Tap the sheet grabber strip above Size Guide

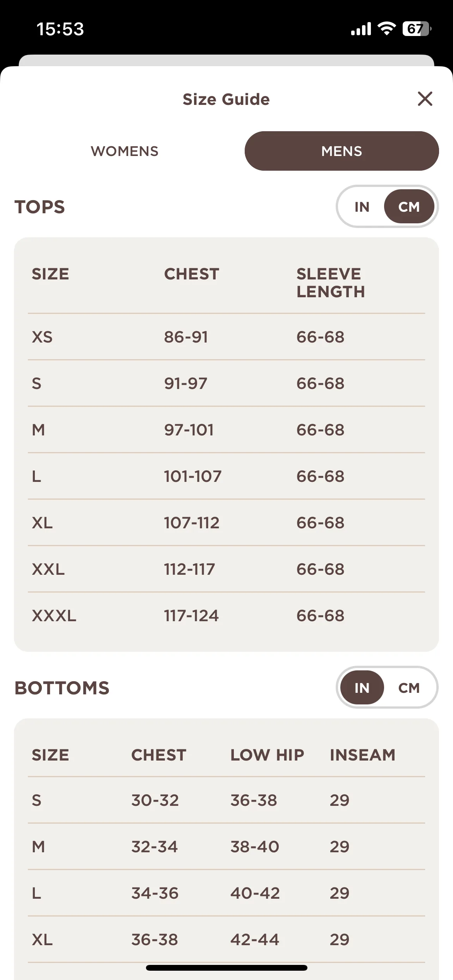tap(226, 60)
